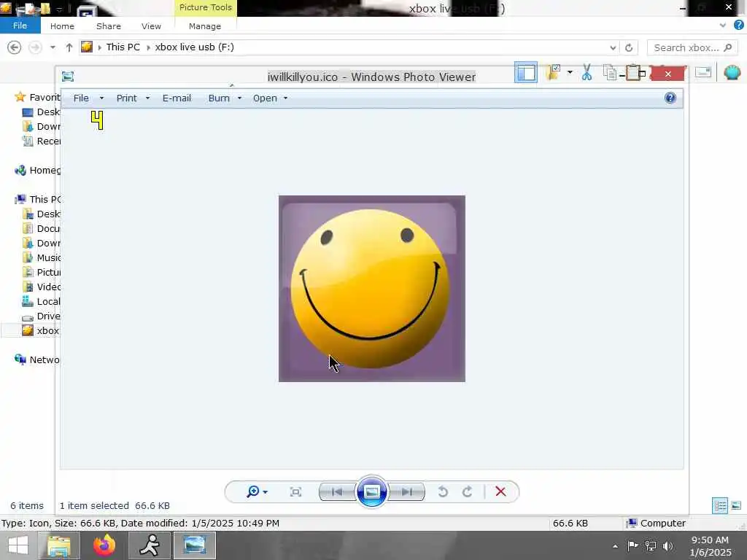Open Pictures folder in navigation pane
Viewport: 747px width, 560px height.
42,273
